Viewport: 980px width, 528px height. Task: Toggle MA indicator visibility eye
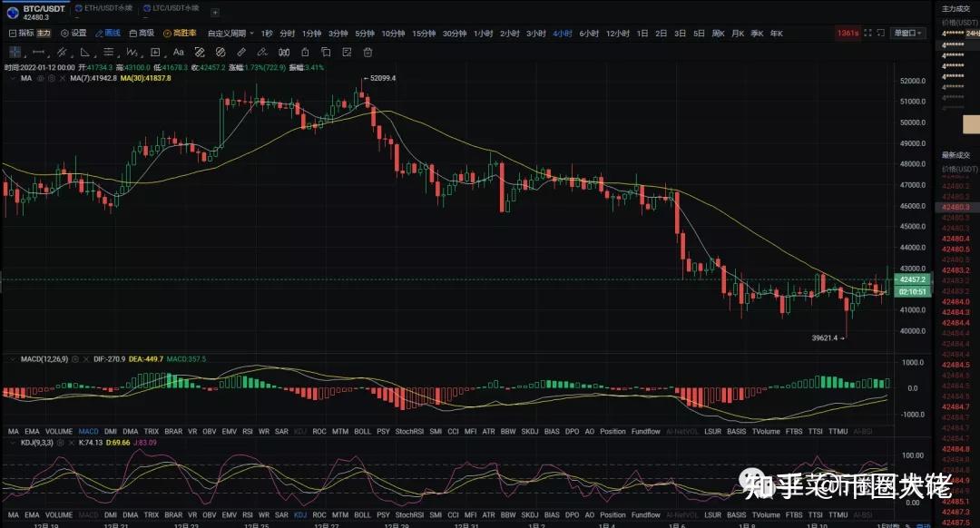tap(41, 78)
